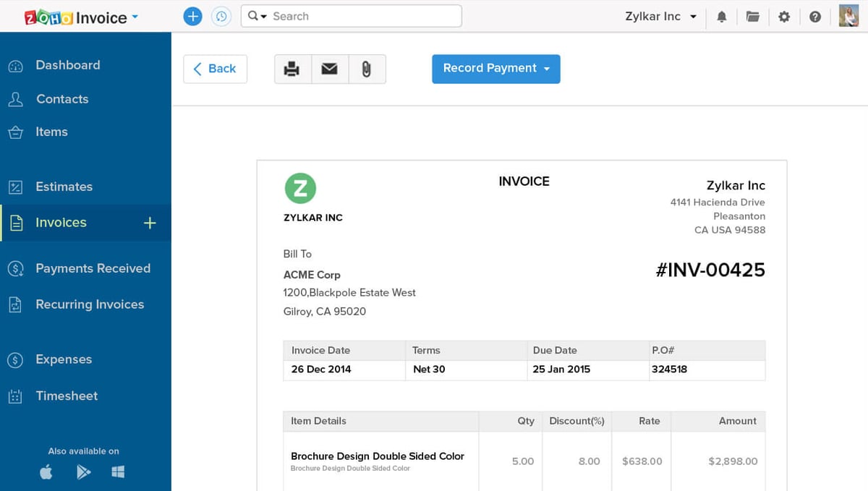Open the Dashboard from the sidebar
The width and height of the screenshot is (868, 491).
68,65
